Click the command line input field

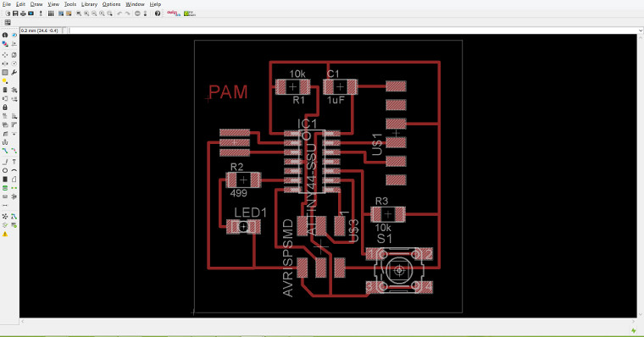353,30
